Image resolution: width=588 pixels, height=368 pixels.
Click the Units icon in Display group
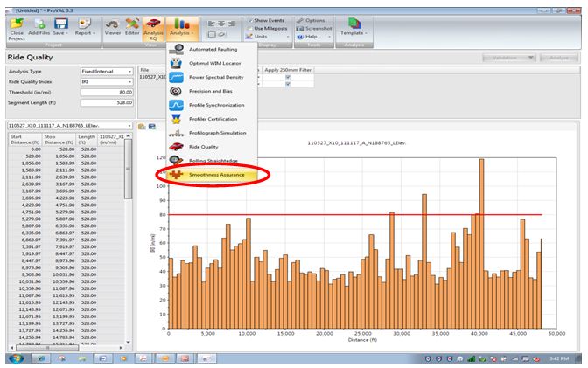249,37
